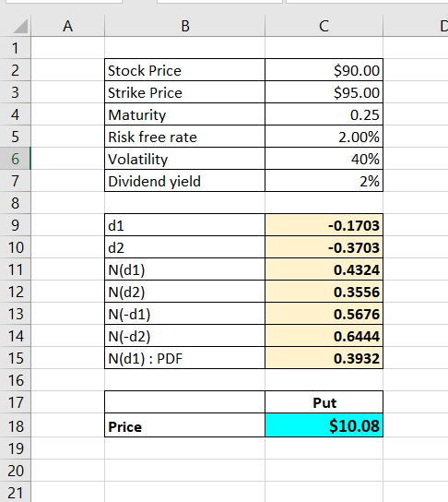Click the N(d1) label in row 11
This screenshot has width=448, height=502.
[185, 269]
